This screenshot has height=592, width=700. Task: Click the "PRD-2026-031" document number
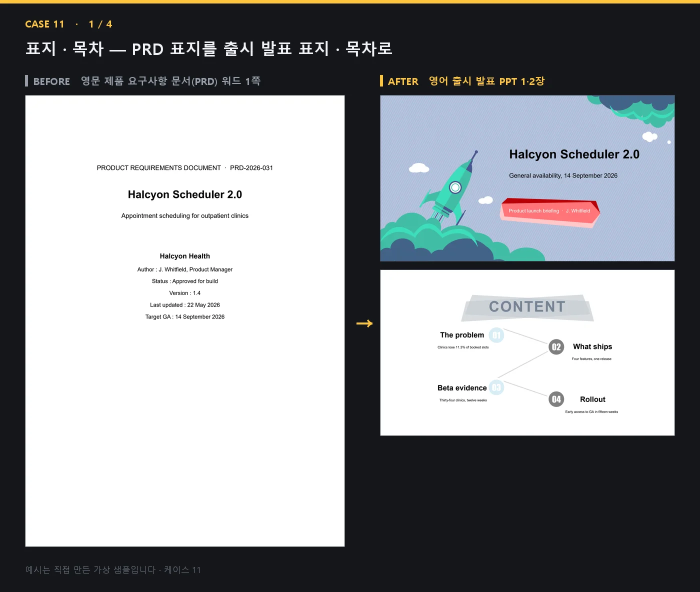pos(251,168)
